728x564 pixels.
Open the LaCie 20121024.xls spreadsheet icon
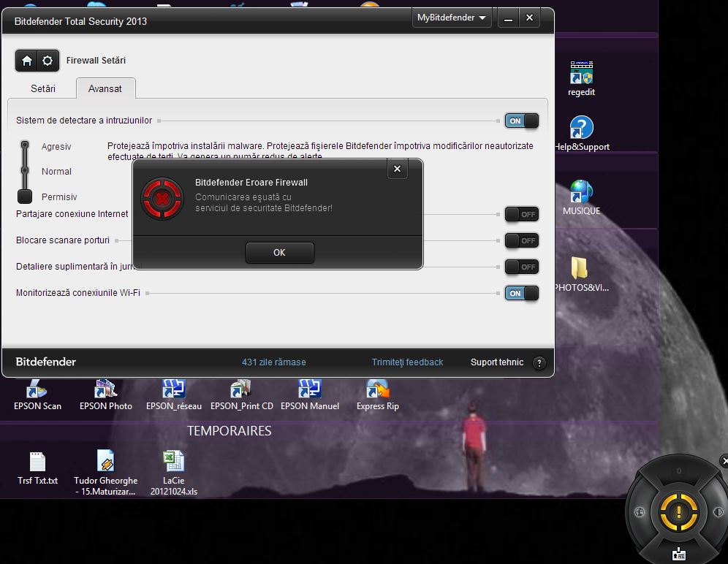point(174,473)
